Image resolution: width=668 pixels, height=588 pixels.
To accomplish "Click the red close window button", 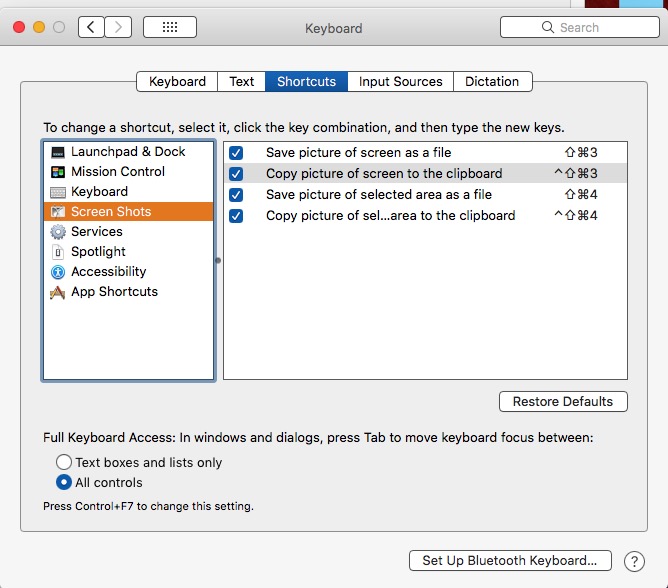I will tap(19, 27).
